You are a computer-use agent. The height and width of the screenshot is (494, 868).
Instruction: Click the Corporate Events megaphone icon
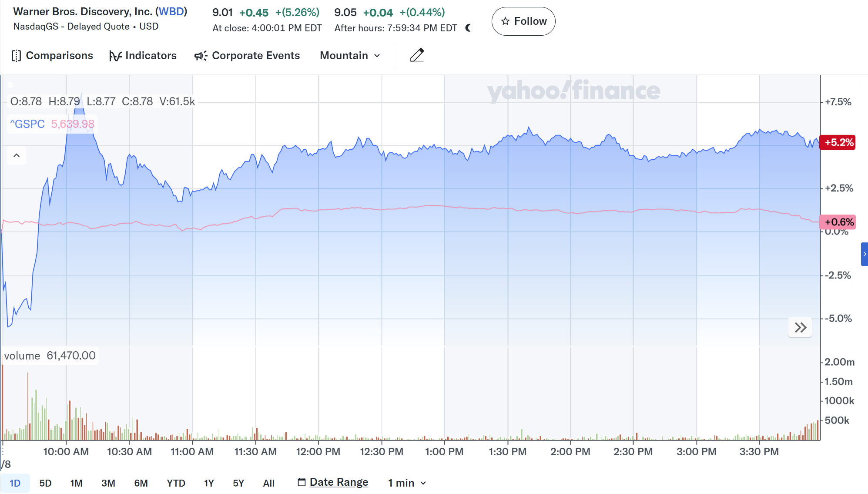[x=201, y=56]
